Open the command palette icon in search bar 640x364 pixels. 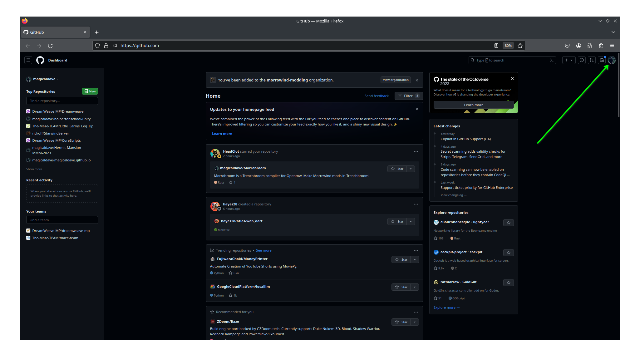click(x=552, y=60)
